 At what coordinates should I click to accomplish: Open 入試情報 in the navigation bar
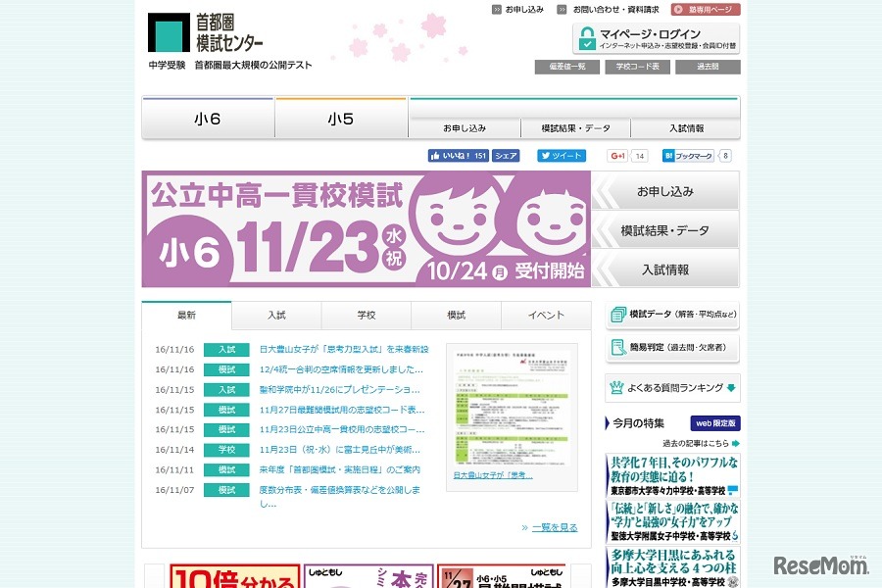686,128
